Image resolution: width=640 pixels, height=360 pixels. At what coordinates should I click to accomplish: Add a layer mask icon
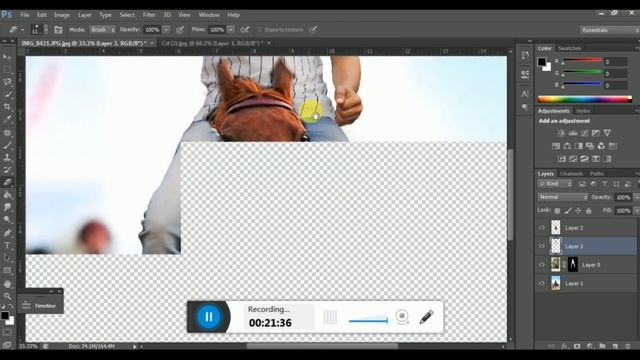point(577,346)
